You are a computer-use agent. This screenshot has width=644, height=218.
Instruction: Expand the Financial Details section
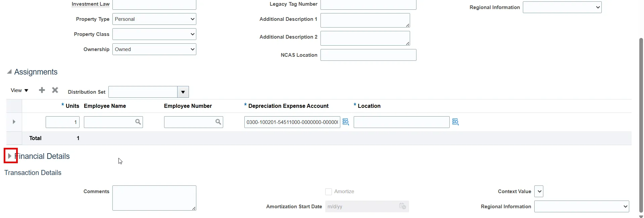tap(10, 156)
